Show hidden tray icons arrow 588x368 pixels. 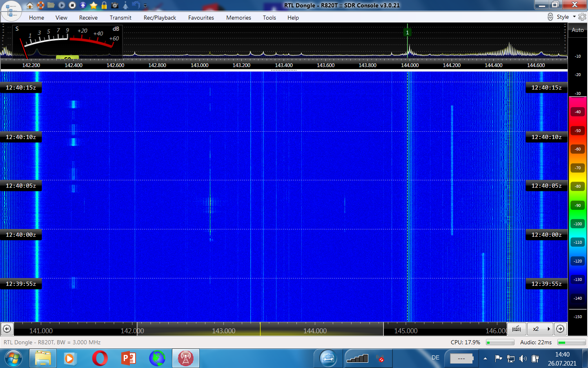[485, 359]
